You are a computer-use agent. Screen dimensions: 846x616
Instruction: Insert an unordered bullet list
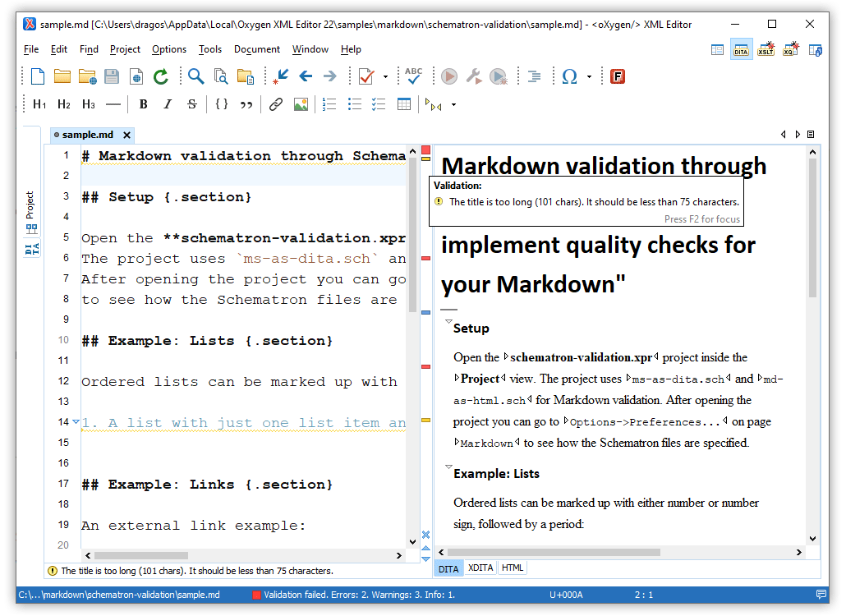tap(355, 104)
